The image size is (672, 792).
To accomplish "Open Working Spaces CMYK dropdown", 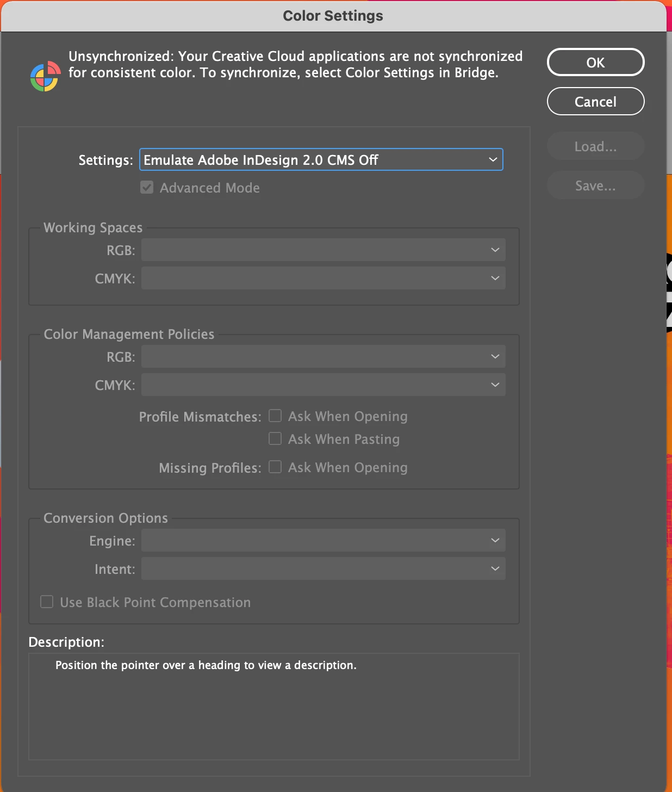I will pyautogui.click(x=323, y=279).
